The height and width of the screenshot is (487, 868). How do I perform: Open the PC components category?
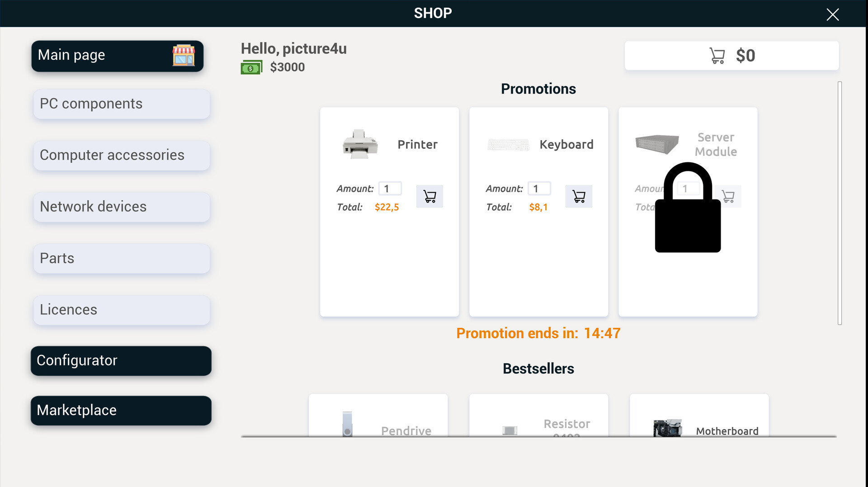[122, 104]
